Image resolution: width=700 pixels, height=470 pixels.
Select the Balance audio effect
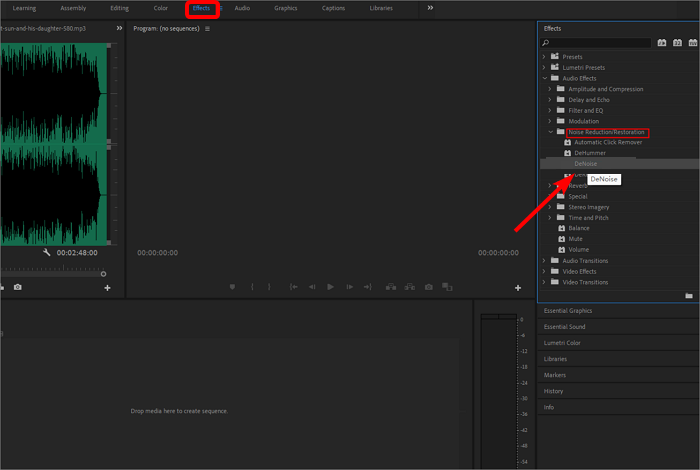[x=579, y=228]
